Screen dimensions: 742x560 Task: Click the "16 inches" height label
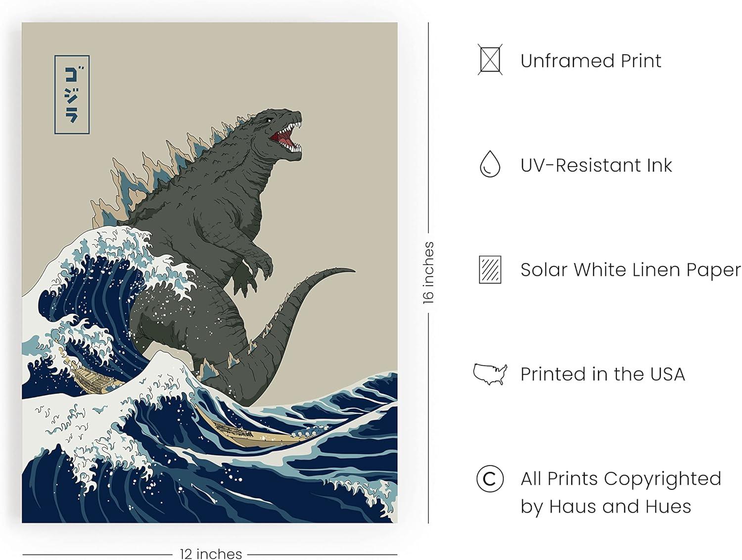tap(428, 272)
